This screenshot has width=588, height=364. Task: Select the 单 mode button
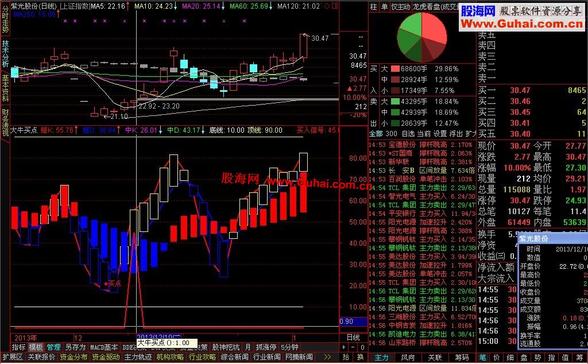point(384,7)
